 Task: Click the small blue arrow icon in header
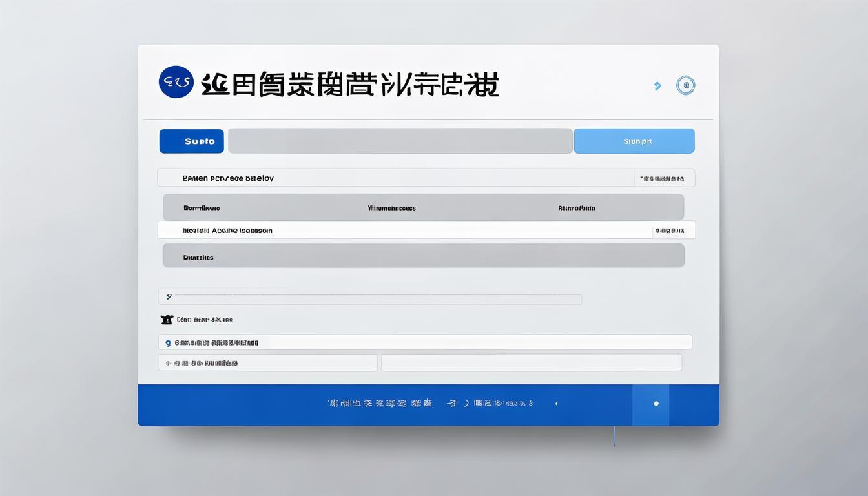click(657, 86)
